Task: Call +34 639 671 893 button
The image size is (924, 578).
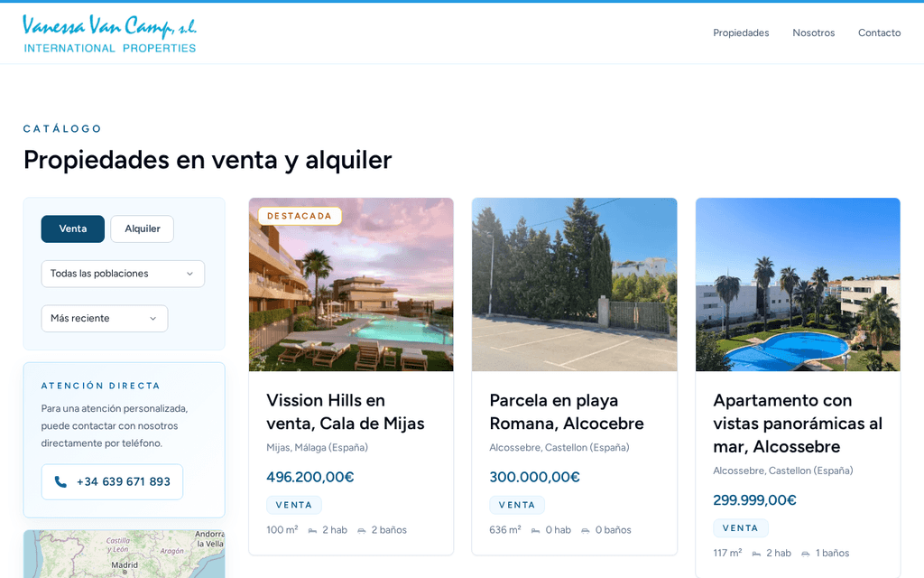Action: click(112, 482)
